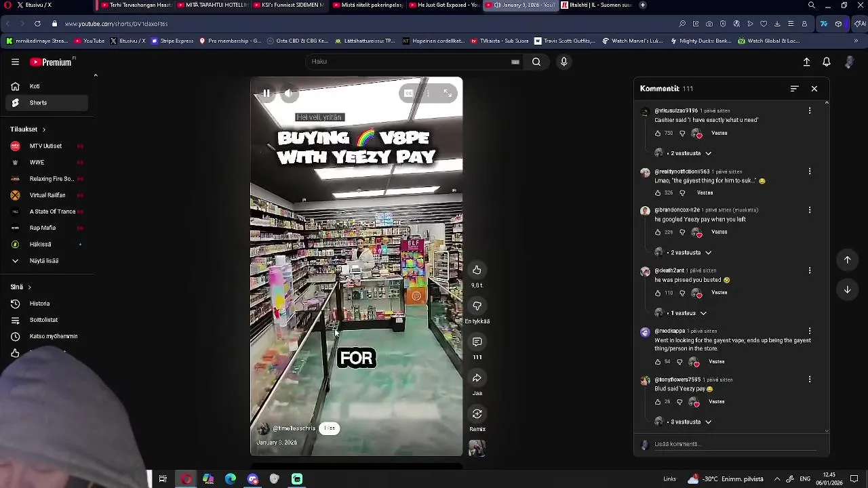Open the Short's sound thumbnail
868x488 pixels.
(x=477, y=448)
